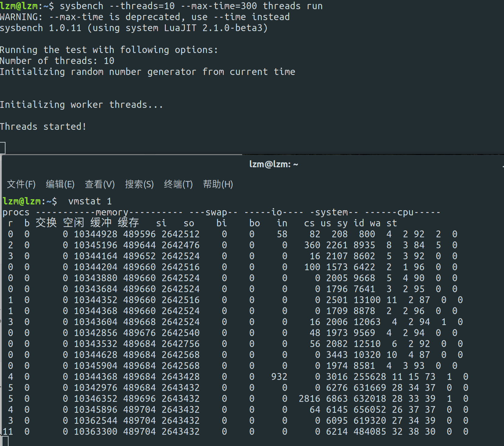Open the 帮助(H) menu
This screenshot has height=446, width=504.
(218, 184)
